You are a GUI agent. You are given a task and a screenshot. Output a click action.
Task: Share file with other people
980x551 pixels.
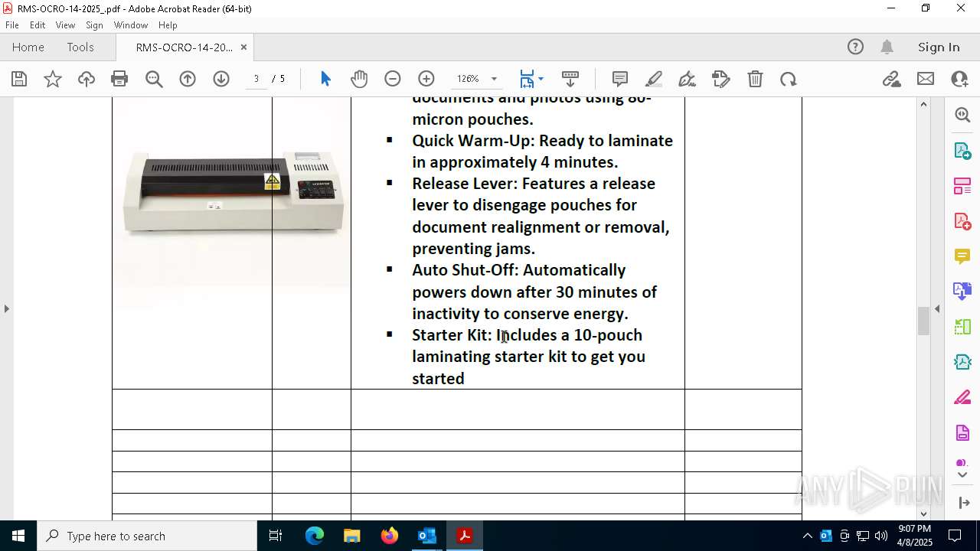click(x=959, y=79)
